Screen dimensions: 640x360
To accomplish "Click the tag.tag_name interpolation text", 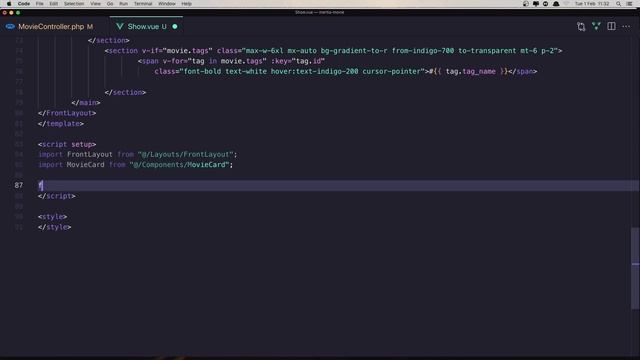I will pos(471,71).
